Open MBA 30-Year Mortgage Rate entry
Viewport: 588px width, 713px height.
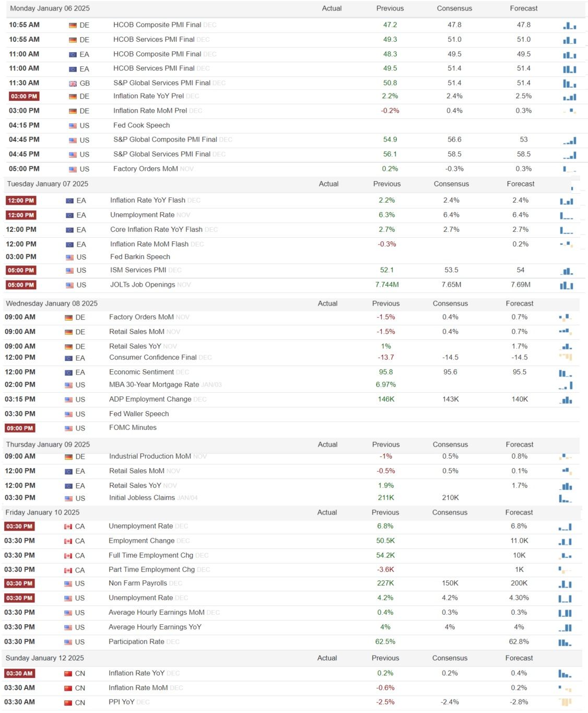click(154, 385)
